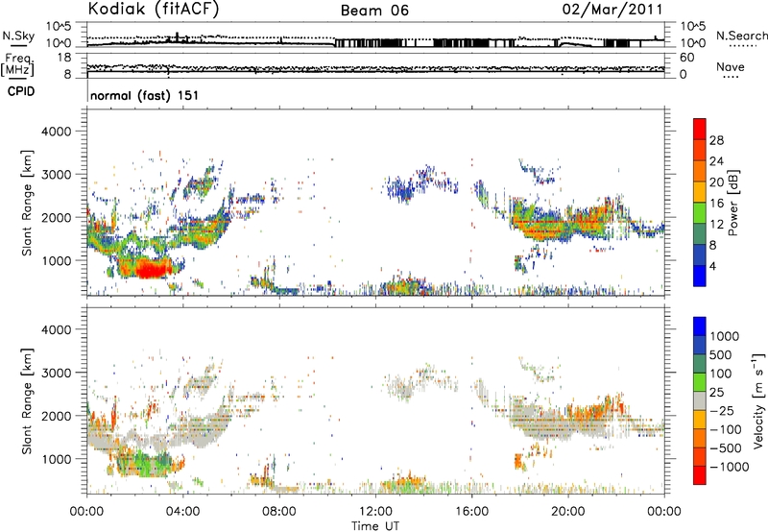Click the CPID label
Viewport: 768px width, 532px height.
(x=21, y=91)
